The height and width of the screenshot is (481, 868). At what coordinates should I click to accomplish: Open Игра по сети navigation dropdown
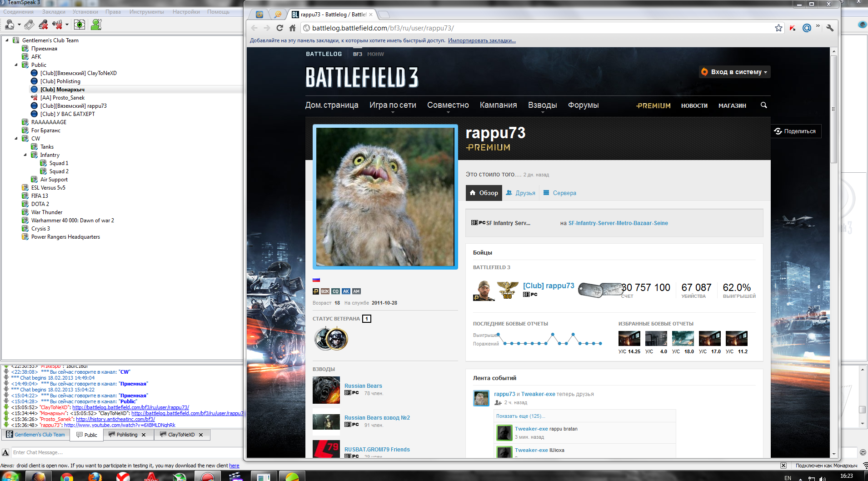pos(393,105)
